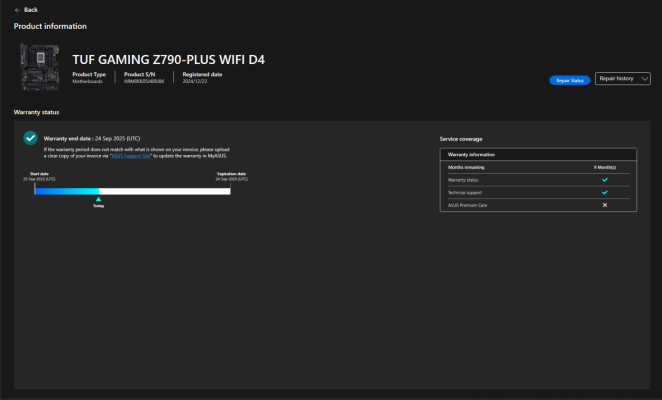Open the Repair history dropdown
The image size is (662, 400).
[x=623, y=79]
